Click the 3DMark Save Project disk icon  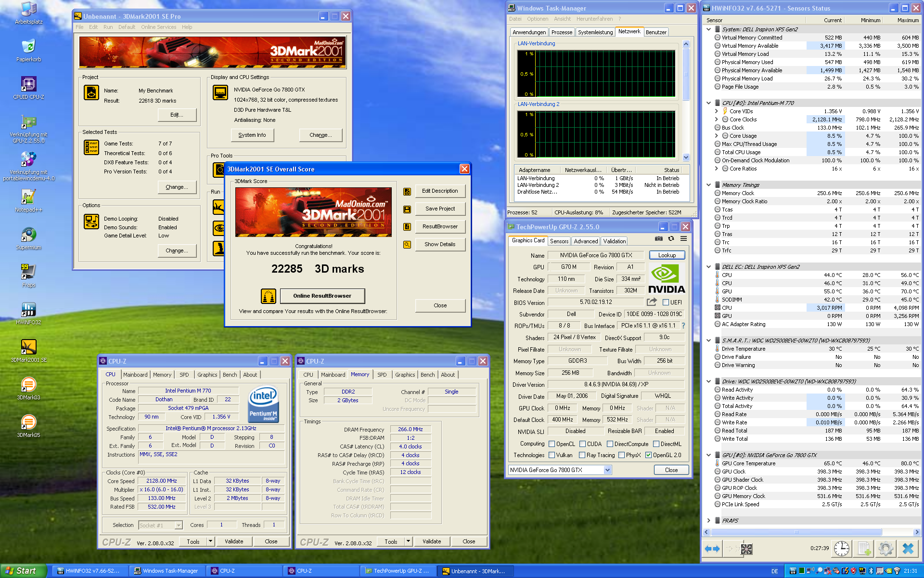(407, 209)
